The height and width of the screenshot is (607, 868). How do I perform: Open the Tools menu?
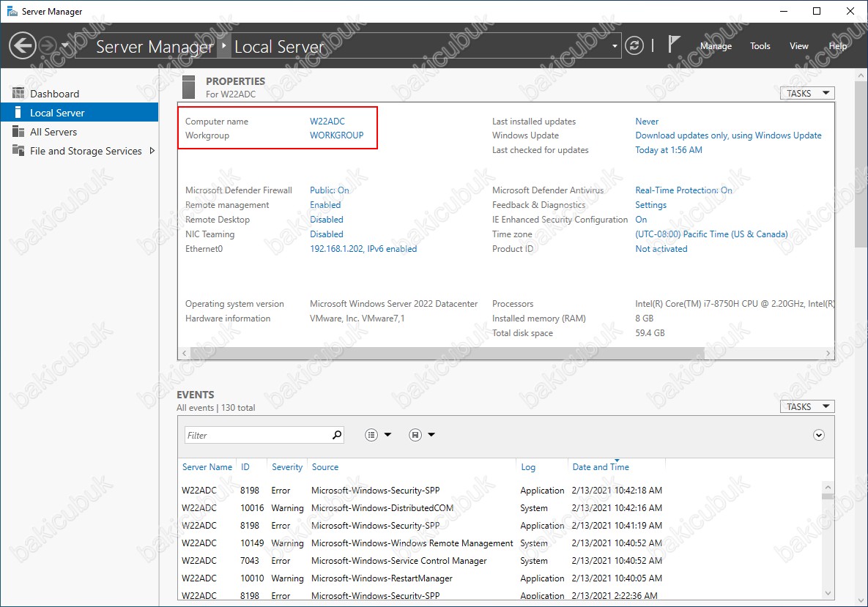(x=760, y=46)
